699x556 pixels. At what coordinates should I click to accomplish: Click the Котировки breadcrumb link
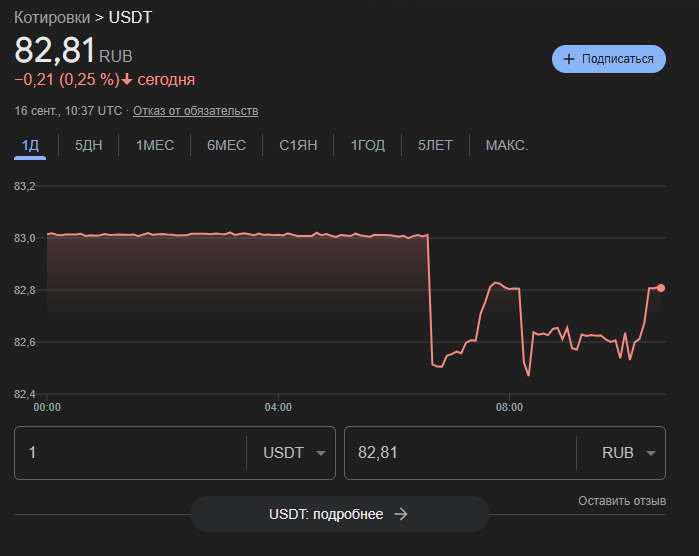[52, 17]
